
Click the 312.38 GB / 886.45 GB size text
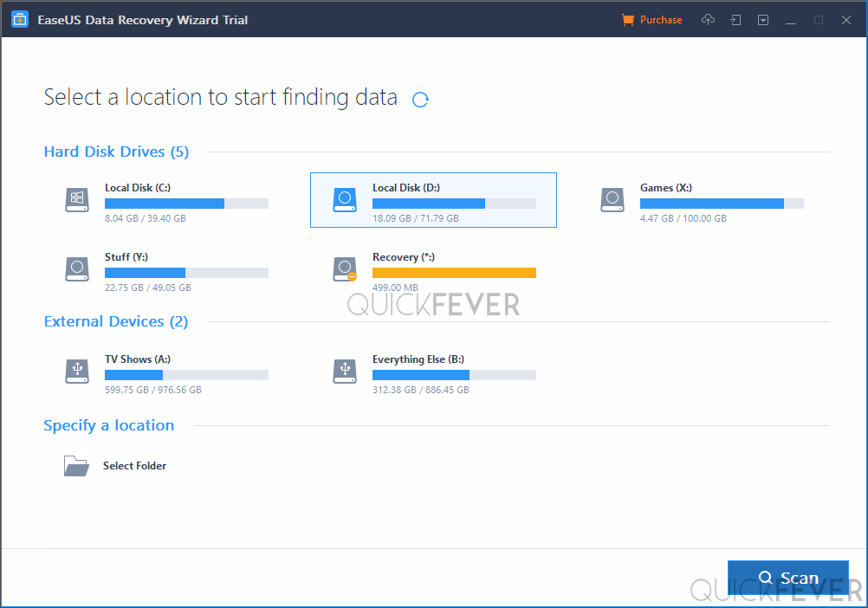coord(421,390)
